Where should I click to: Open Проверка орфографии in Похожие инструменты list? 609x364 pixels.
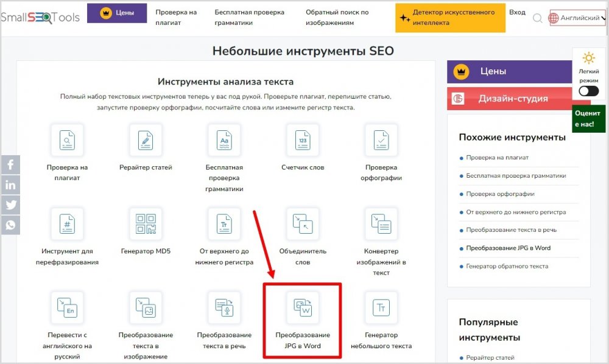[x=500, y=194]
